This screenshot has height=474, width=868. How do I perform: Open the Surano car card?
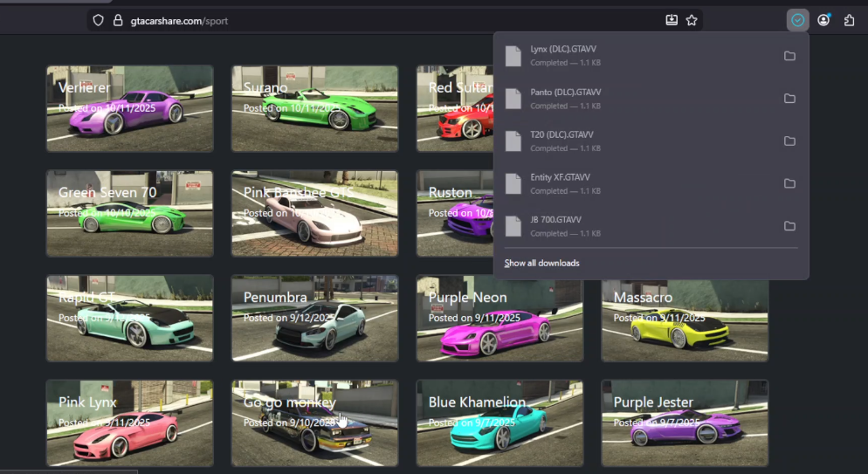(x=314, y=108)
